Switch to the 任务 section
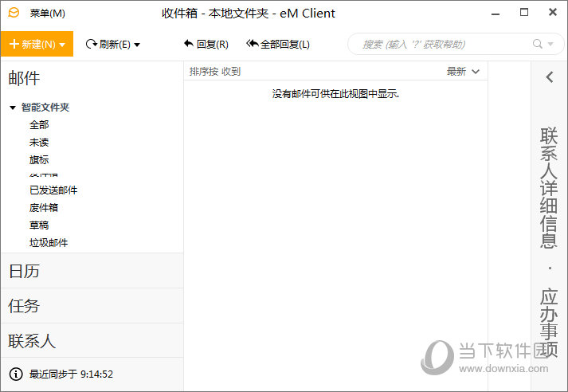 pos(92,306)
